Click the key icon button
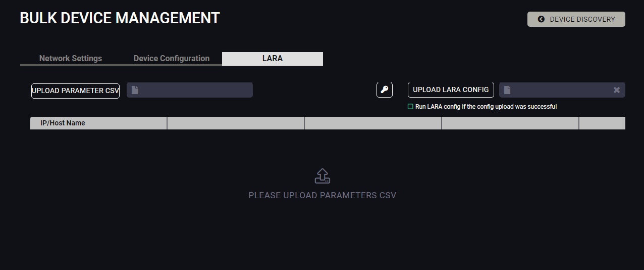The image size is (644, 270). click(x=385, y=90)
